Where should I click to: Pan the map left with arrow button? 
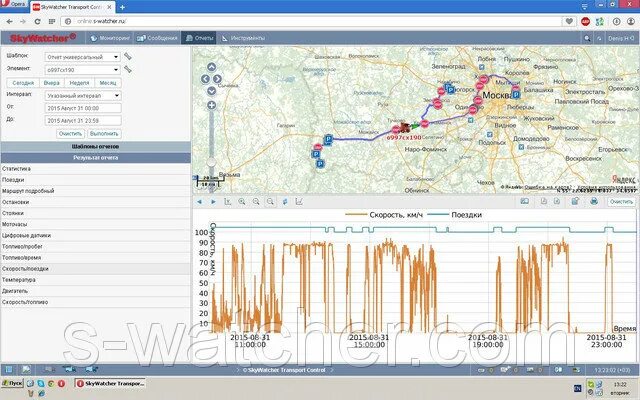tap(205, 79)
